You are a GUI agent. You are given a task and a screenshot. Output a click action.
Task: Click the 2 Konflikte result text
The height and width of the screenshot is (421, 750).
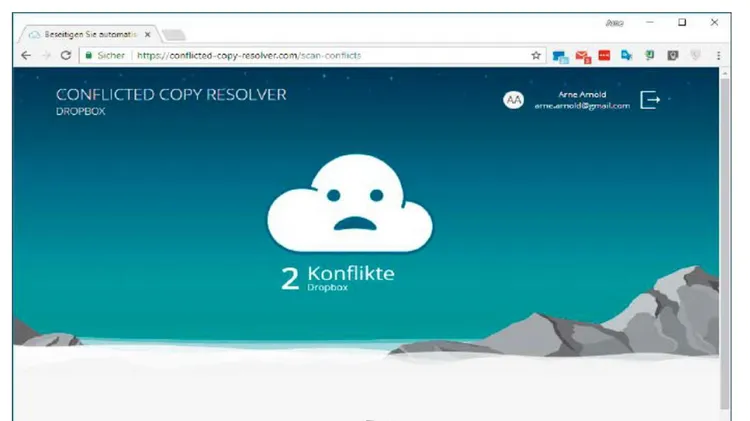tap(338, 276)
